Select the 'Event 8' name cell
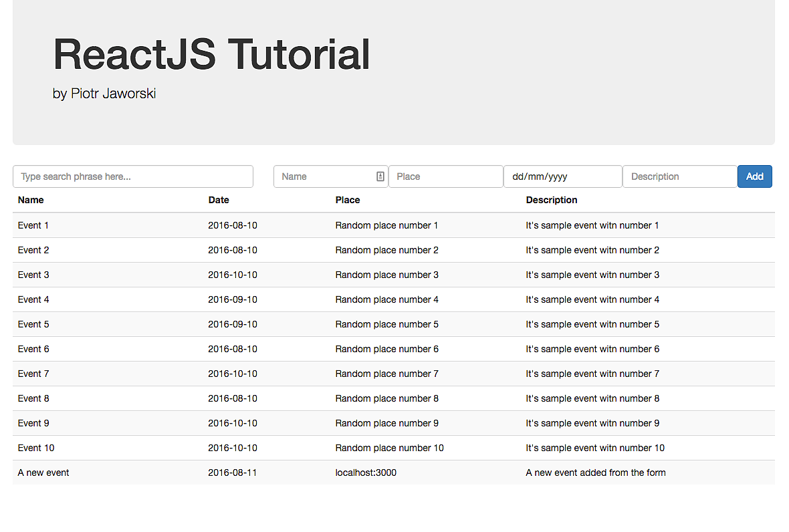The height and width of the screenshot is (532, 789). point(33,398)
